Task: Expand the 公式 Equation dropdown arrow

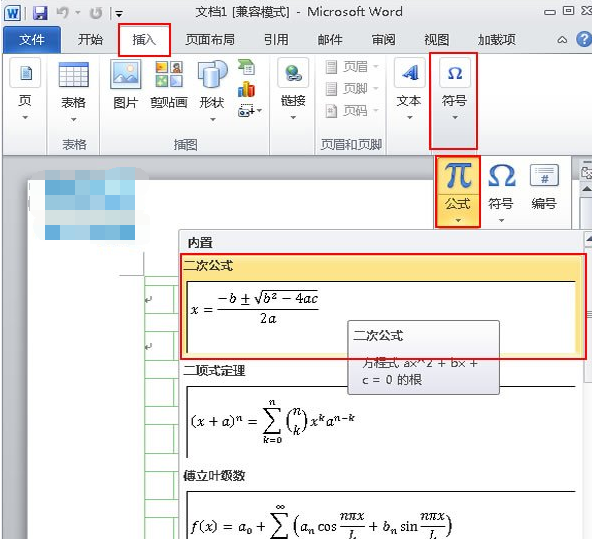Action: click(458, 220)
